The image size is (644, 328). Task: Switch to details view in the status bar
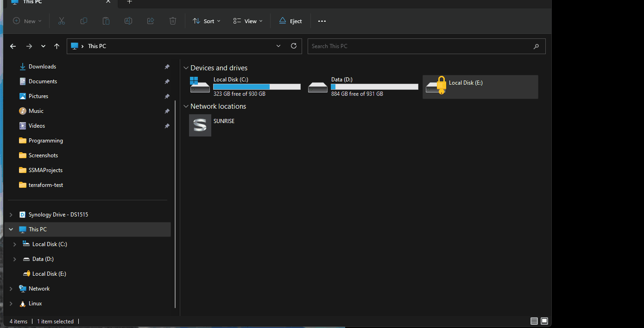[534, 321]
